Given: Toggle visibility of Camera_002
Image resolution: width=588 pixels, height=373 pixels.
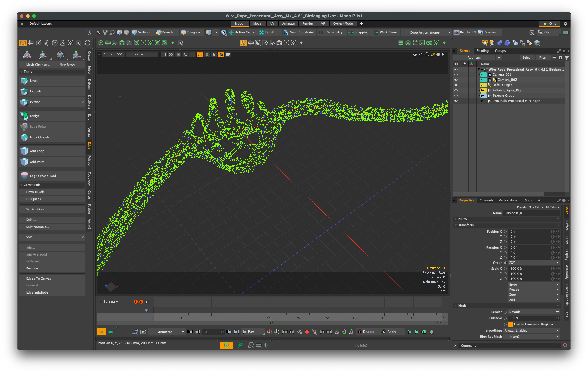Looking at the screenshot, I should (456, 80).
